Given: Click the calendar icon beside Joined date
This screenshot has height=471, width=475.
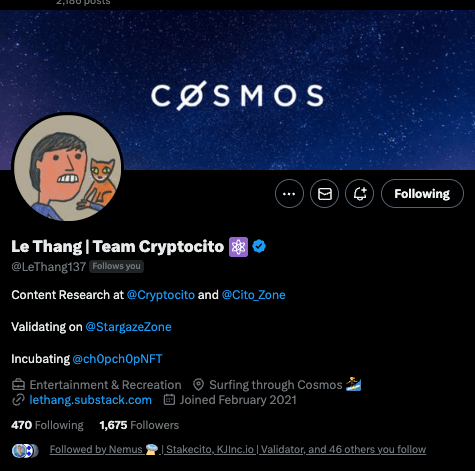Looking at the screenshot, I should coord(169,399).
